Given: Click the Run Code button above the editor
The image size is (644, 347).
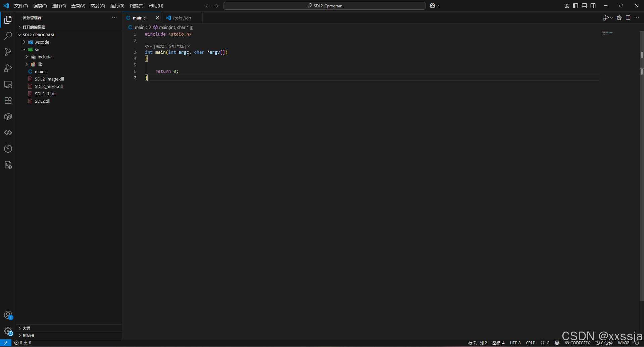Looking at the screenshot, I should tap(606, 18).
